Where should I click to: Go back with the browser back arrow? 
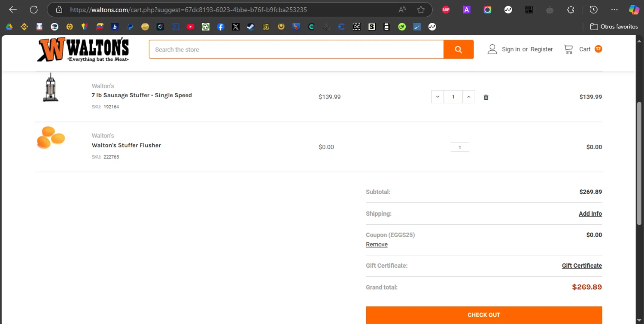click(x=13, y=9)
